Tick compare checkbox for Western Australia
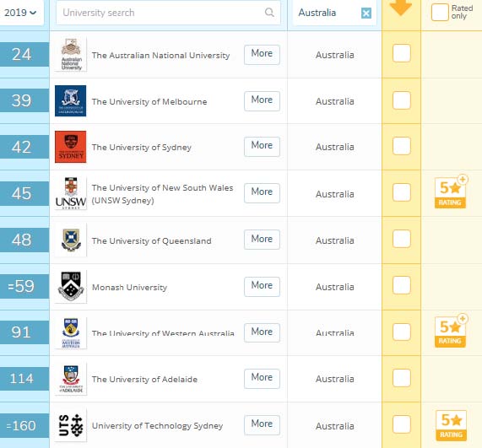482x448 pixels. pos(402,332)
